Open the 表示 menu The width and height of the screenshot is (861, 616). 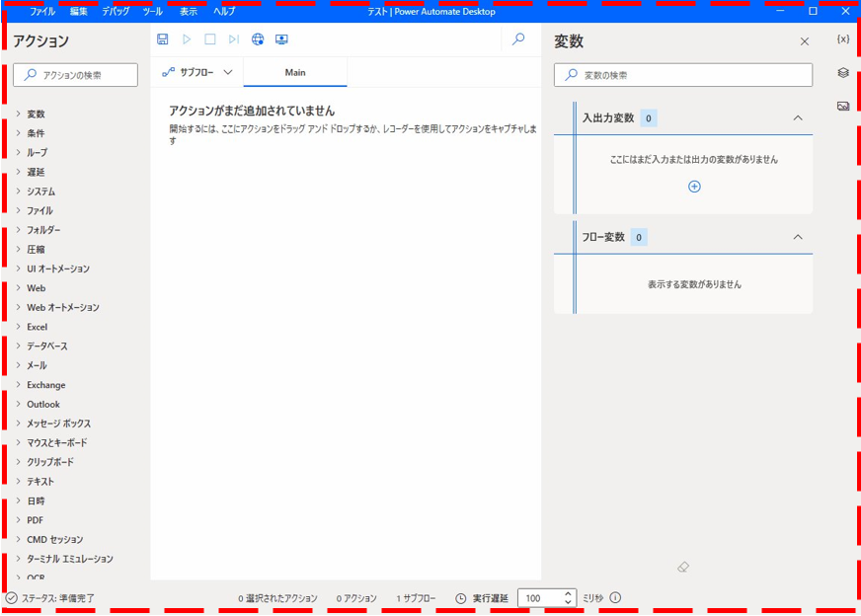(x=189, y=11)
